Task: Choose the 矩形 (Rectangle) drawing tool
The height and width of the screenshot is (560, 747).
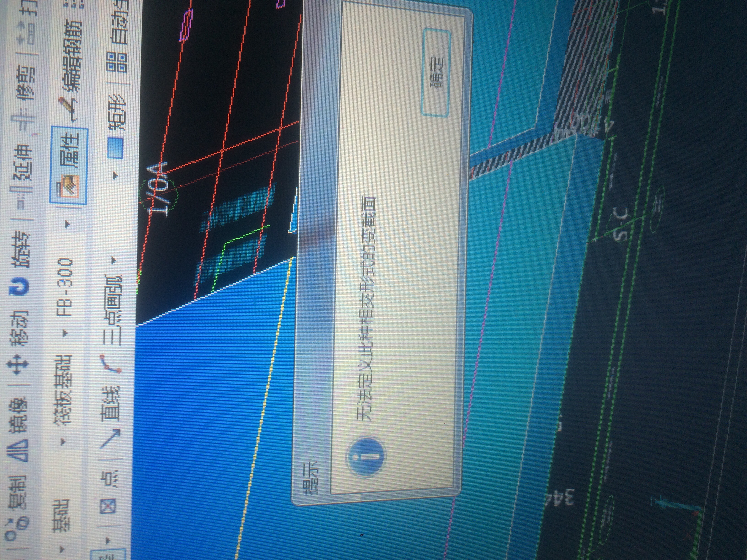Action: [x=116, y=127]
